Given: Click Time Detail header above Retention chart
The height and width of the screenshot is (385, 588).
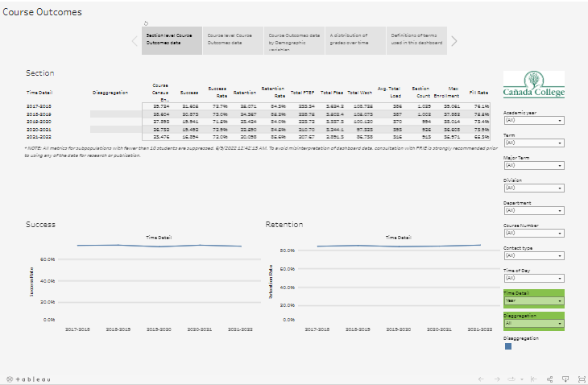Looking at the screenshot, I should [398, 238].
